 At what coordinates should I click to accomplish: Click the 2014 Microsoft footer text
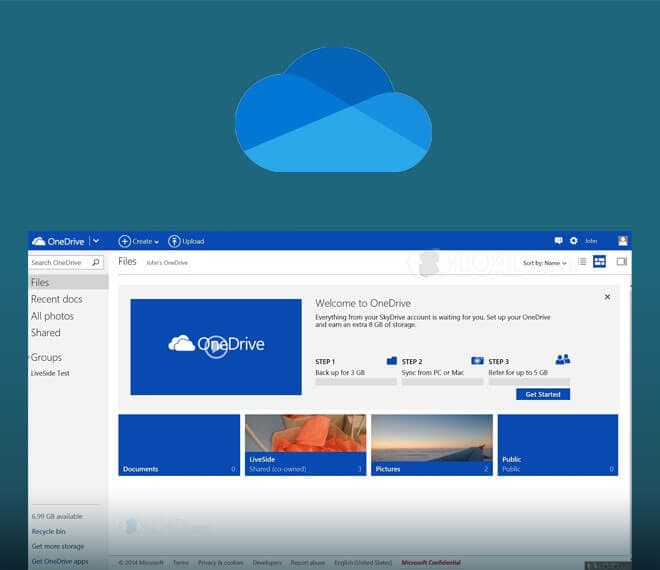click(141, 562)
